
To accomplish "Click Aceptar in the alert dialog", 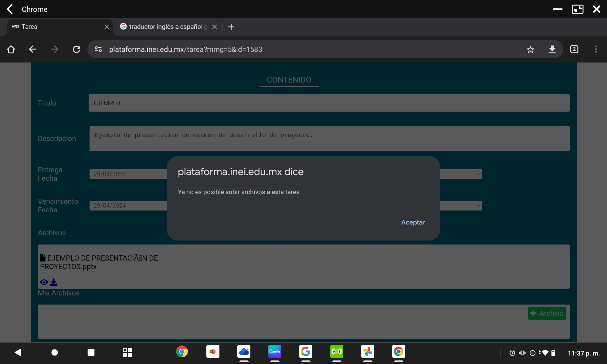I will tap(413, 222).
